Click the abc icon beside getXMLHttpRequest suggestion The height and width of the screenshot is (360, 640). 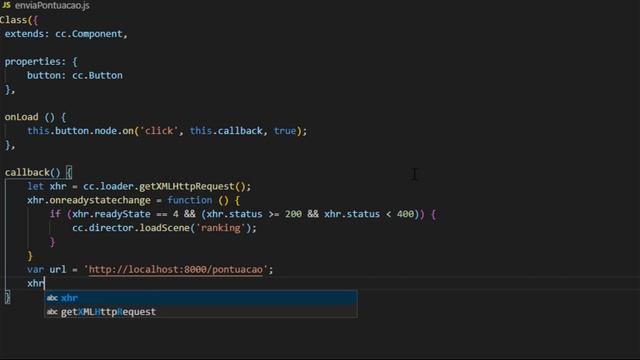52,312
